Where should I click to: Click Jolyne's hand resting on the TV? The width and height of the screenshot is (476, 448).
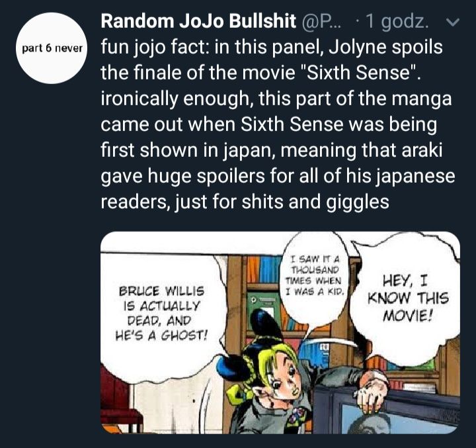click(372, 390)
